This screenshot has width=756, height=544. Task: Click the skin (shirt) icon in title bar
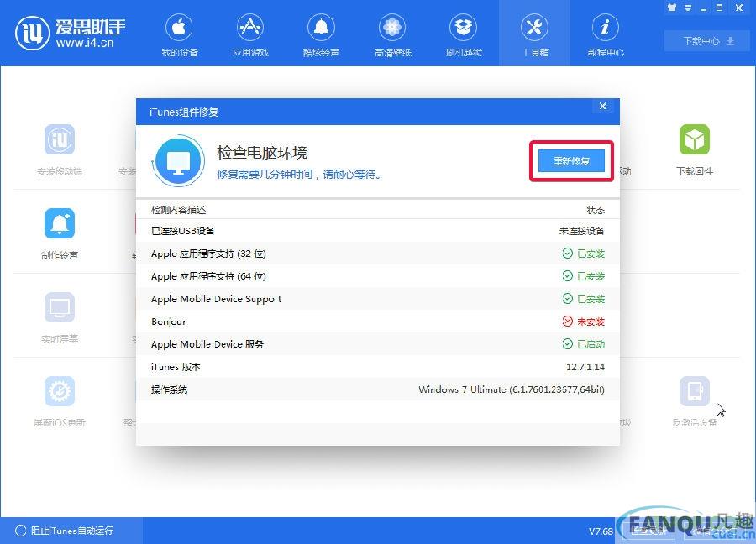point(672,8)
